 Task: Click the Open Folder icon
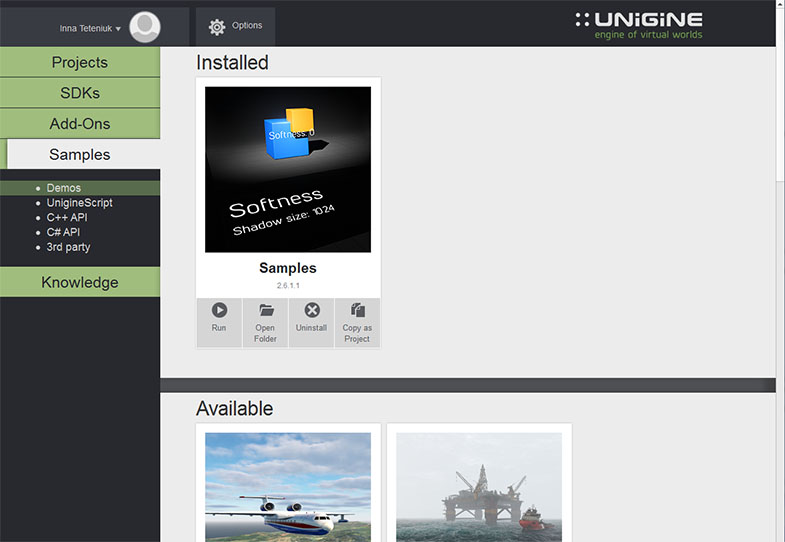pyautogui.click(x=266, y=310)
